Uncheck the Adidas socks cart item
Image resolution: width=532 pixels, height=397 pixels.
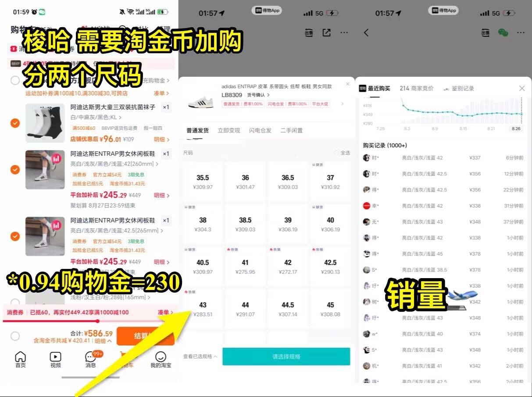15,123
